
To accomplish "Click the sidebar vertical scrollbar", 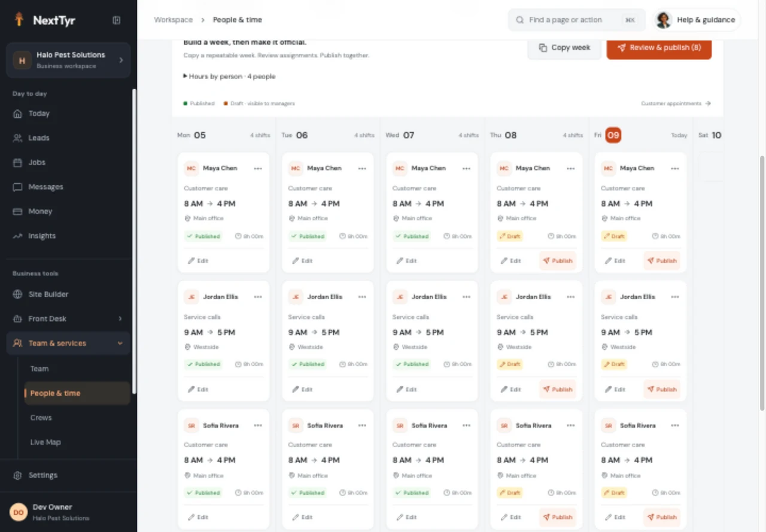I will point(134,241).
